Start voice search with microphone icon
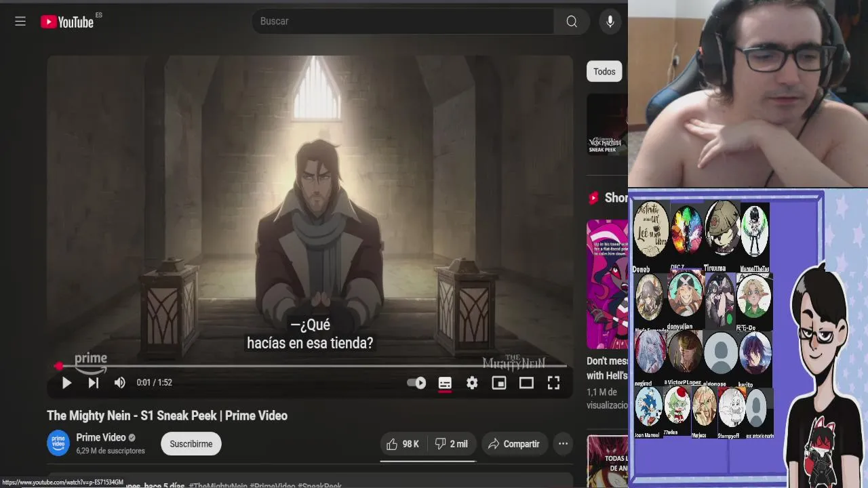Viewport: 868px width, 488px height. pyautogui.click(x=610, y=22)
